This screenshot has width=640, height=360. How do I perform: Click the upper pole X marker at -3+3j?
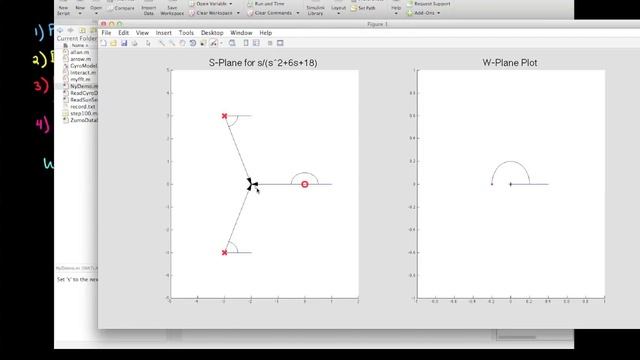224,116
